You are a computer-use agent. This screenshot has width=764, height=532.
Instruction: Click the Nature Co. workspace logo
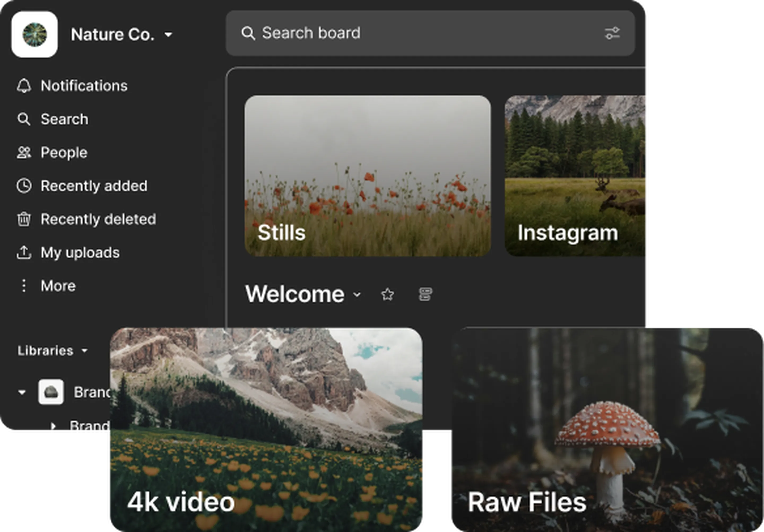(x=34, y=34)
